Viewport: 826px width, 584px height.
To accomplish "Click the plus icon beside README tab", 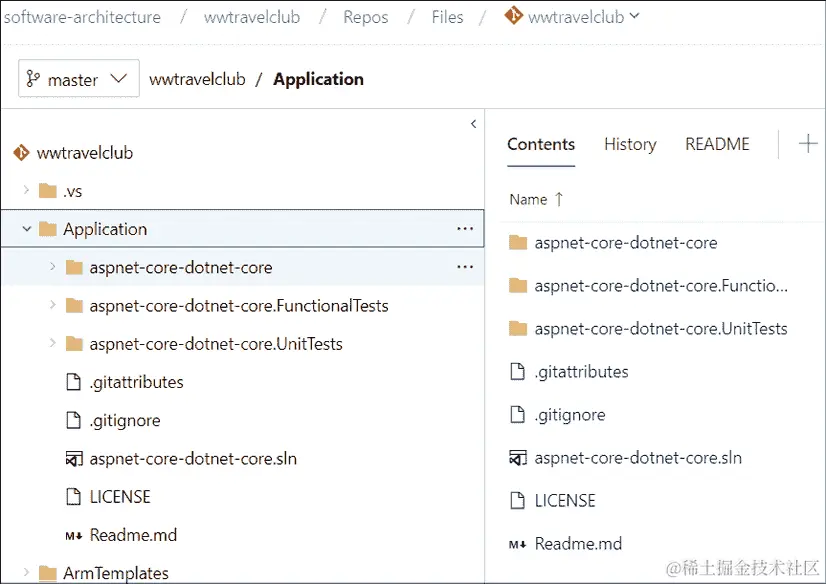I will point(807,144).
